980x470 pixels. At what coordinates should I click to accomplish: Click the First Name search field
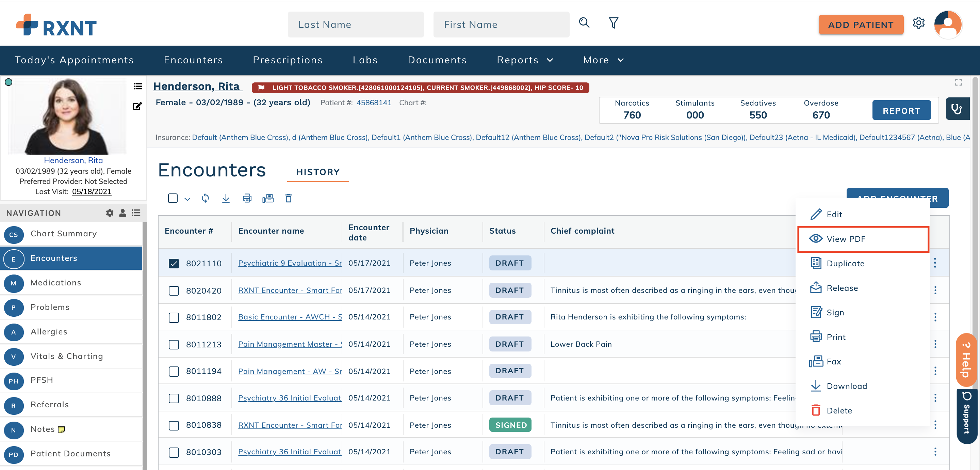pos(501,25)
